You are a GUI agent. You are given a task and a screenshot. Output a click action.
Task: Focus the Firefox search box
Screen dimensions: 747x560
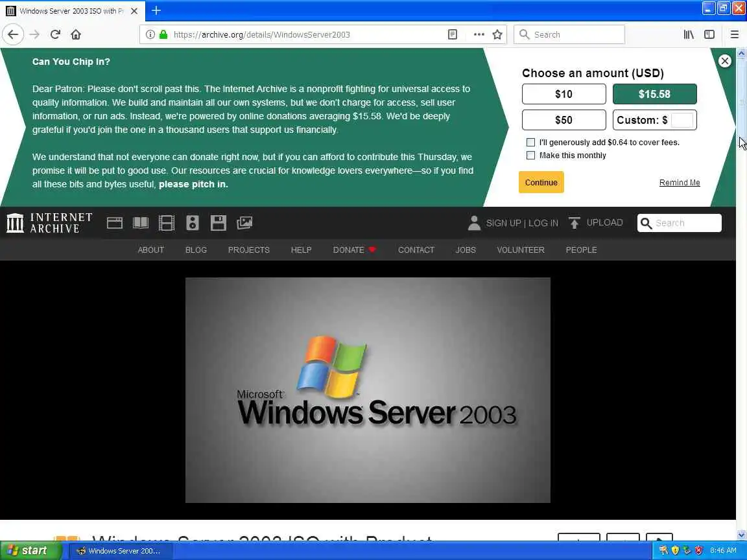(569, 34)
